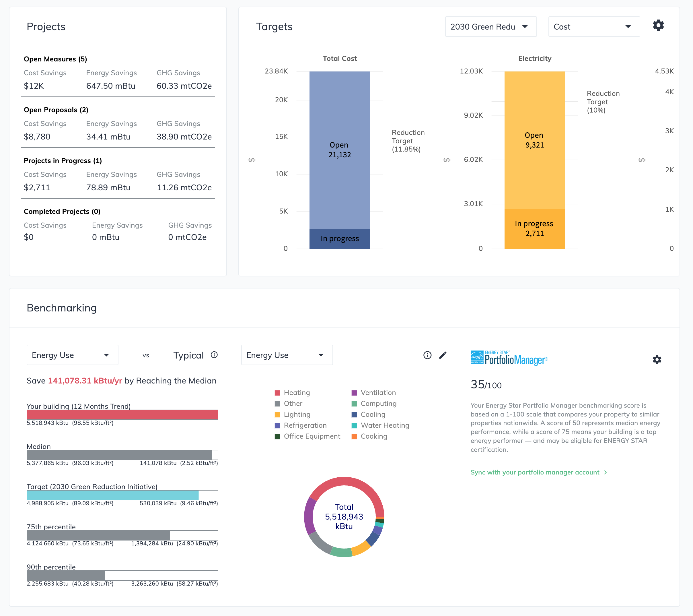This screenshot has width=693, height=616.
Task: Open the Cost metric dropdown
Action: point(594,27)
